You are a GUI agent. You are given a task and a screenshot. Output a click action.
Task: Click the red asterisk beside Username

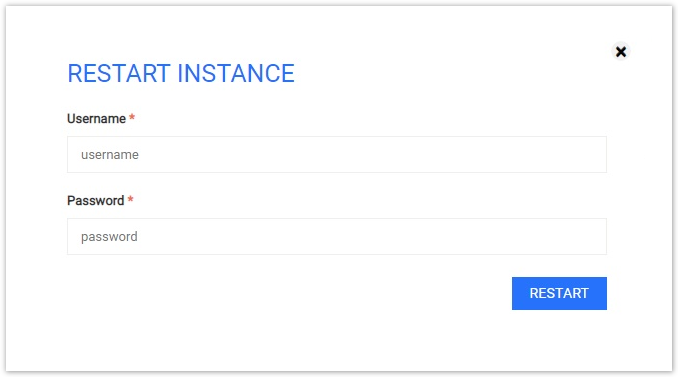(132, 117)
